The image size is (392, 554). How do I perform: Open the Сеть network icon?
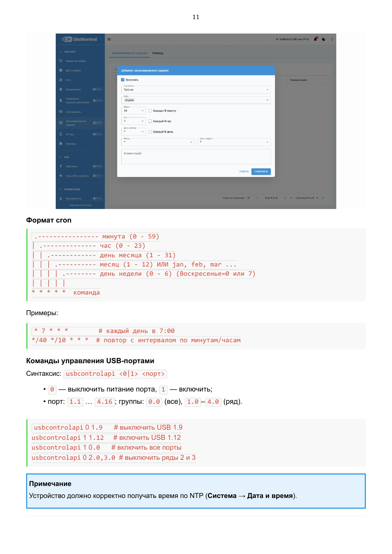(61, 80)
